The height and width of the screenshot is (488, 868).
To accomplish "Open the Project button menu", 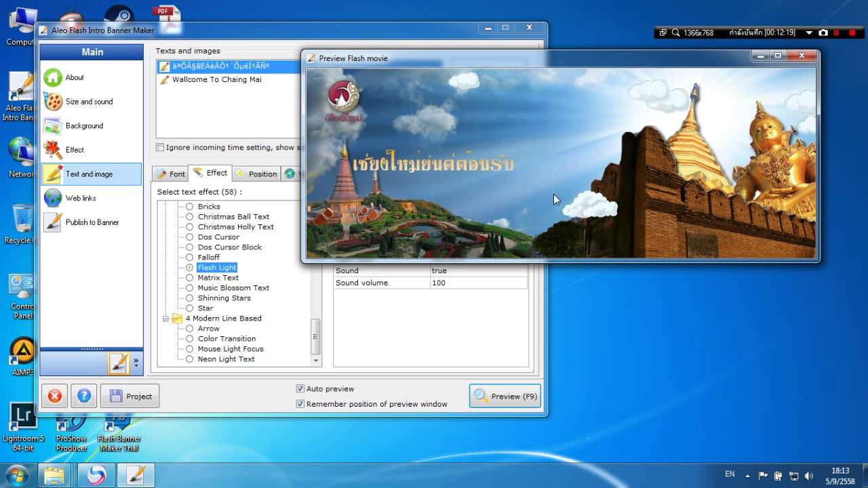I will [130, 396].
